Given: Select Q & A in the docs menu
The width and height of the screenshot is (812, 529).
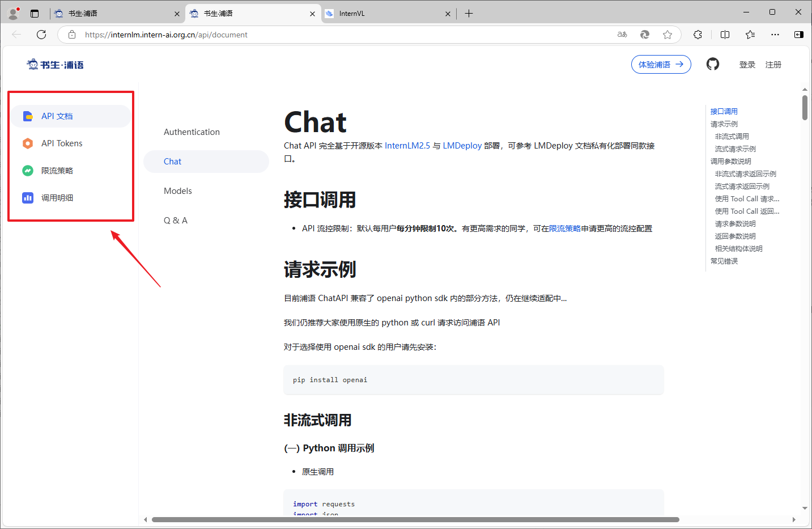Looking at the screenshot, I should [x=206, y=221].
